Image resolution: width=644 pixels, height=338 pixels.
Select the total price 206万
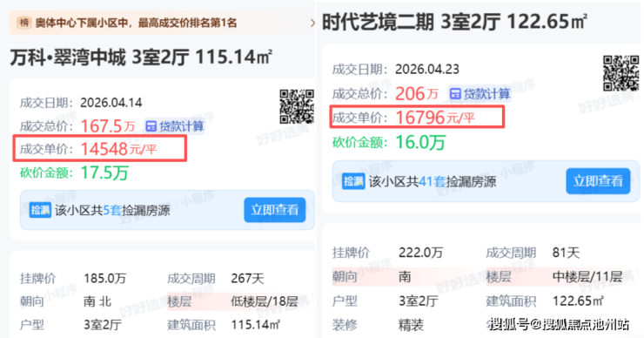click(417, 94)
